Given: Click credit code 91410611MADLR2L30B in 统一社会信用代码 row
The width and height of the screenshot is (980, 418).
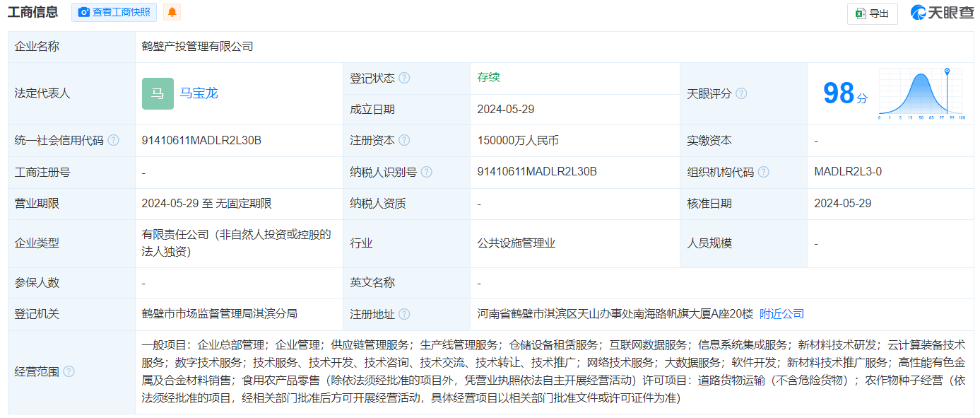Looking at the screenshot, I should point(202,140).
